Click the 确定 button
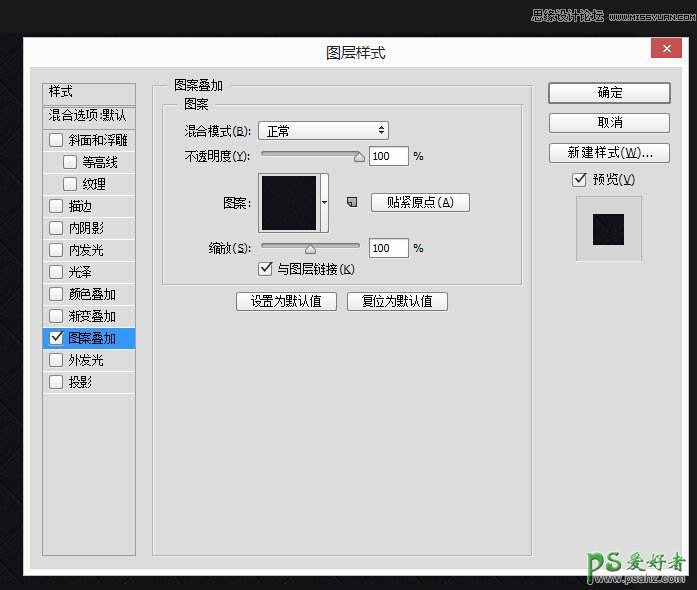The height and width of the screenshot is (590, 697). click(609, 93)
